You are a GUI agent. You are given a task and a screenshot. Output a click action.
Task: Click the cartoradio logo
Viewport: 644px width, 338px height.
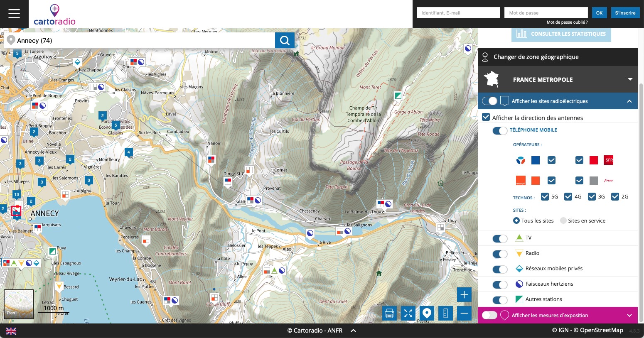(x=54, y=15)
